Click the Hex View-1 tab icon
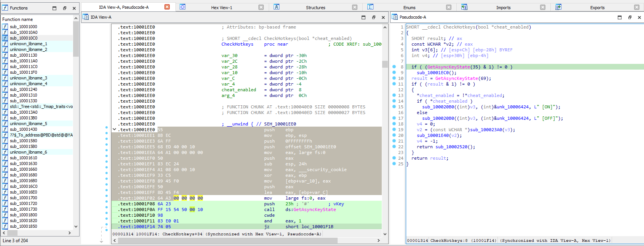This screenshot has height=246, width=644. pos(182,7)
